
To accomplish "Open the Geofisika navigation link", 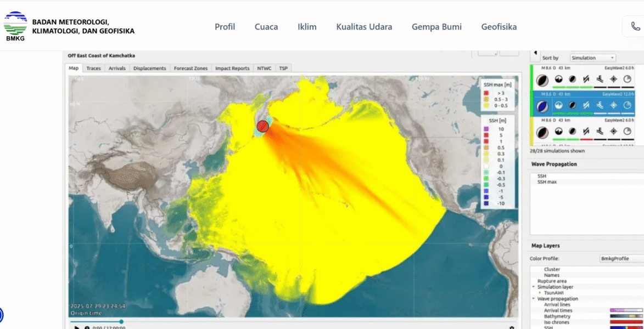I will pyautogui.click(x=499, y=27).
